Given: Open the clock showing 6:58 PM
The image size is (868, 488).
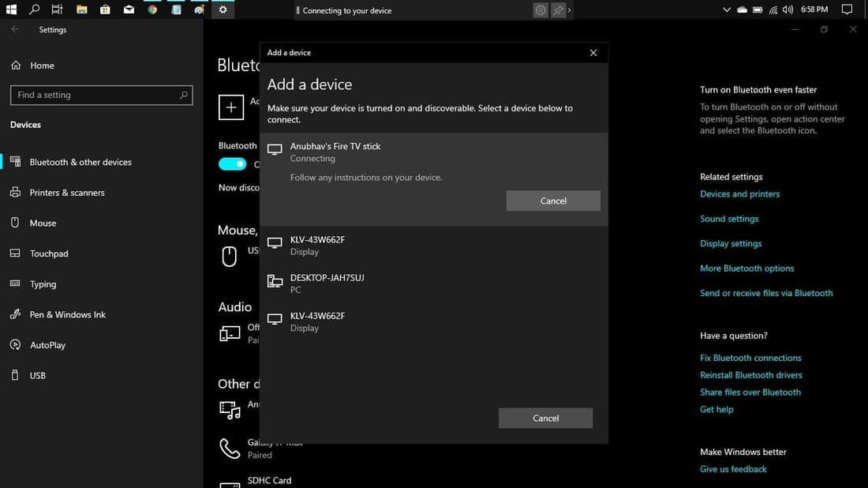Looking at the screenshot, I should pos(814,9).
